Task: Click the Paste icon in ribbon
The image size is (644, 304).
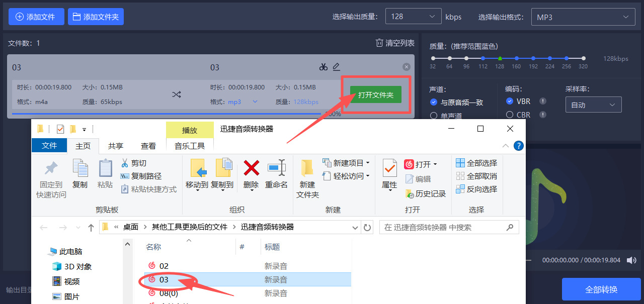Action: tap(105, 168)
